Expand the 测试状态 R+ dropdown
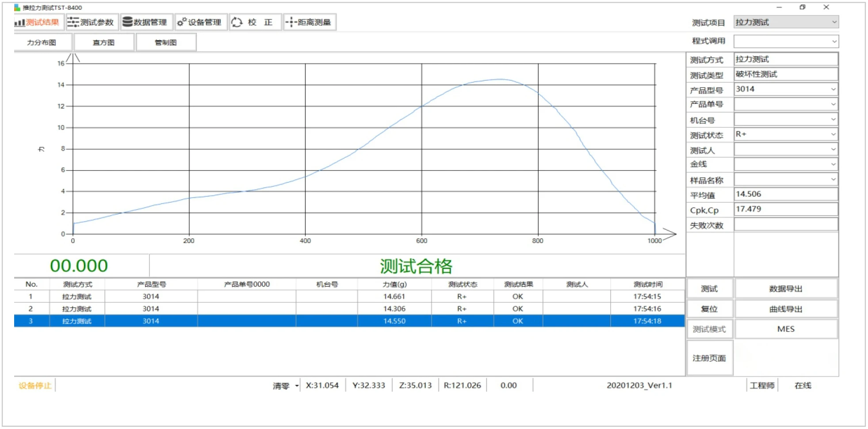The width and height of the screenshot is (868, 429). [833, 134]
